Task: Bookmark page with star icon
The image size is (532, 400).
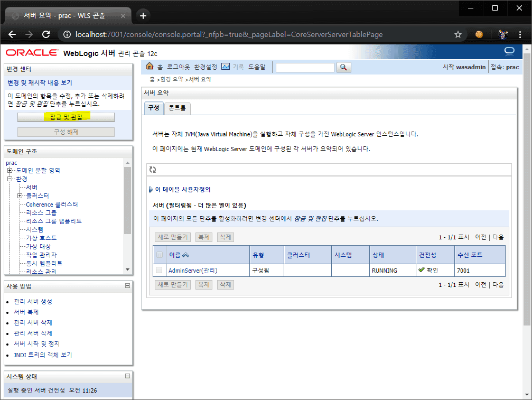Action: point(458,34)
